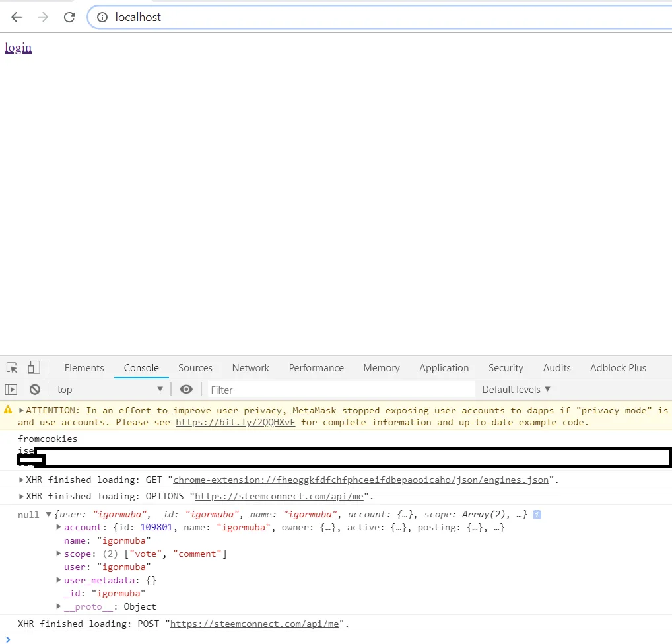Open the Default levels dropdown
Viewport: 672px width, 644px height.
pos(516,389)
